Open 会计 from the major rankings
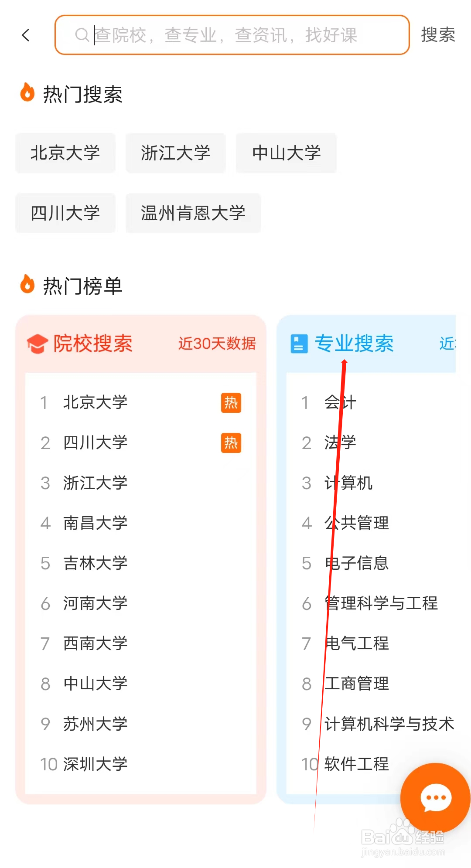The image size is (471, 868). coord(340,403)
